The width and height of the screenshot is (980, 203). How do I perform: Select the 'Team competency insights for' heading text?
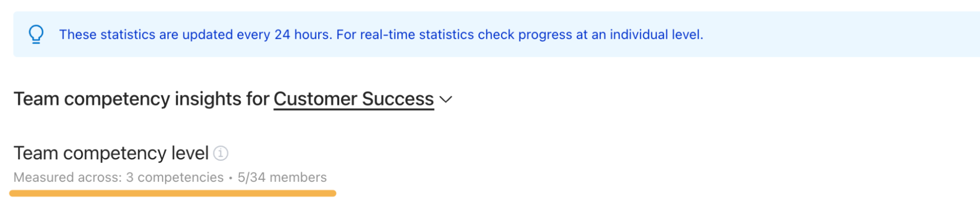click(x=142, y=99)
